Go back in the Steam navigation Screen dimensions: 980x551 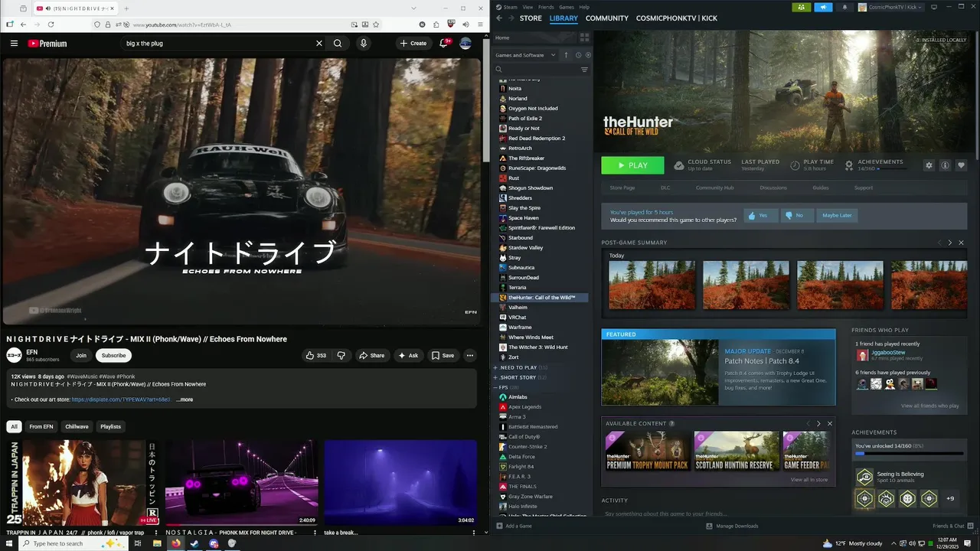499,18
